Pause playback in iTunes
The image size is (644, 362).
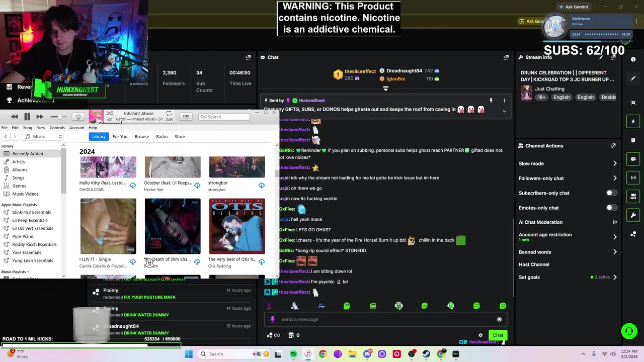click(27, 117)
